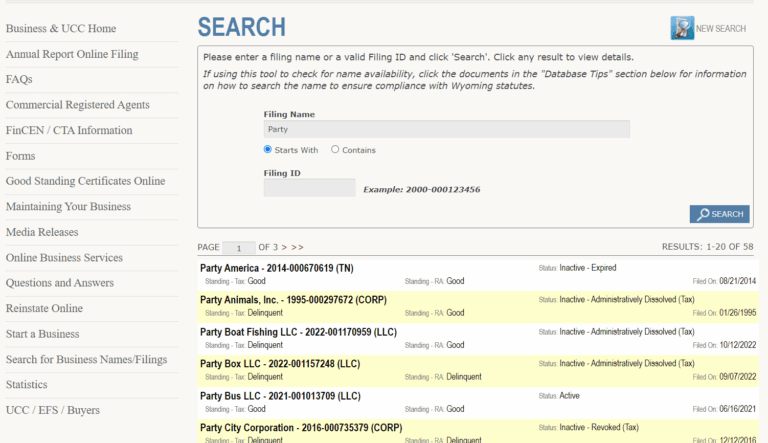Select the Contains radio option
The width and height of the screenshot is (768, 443).
pyautogui.click(x=335, y=150)
